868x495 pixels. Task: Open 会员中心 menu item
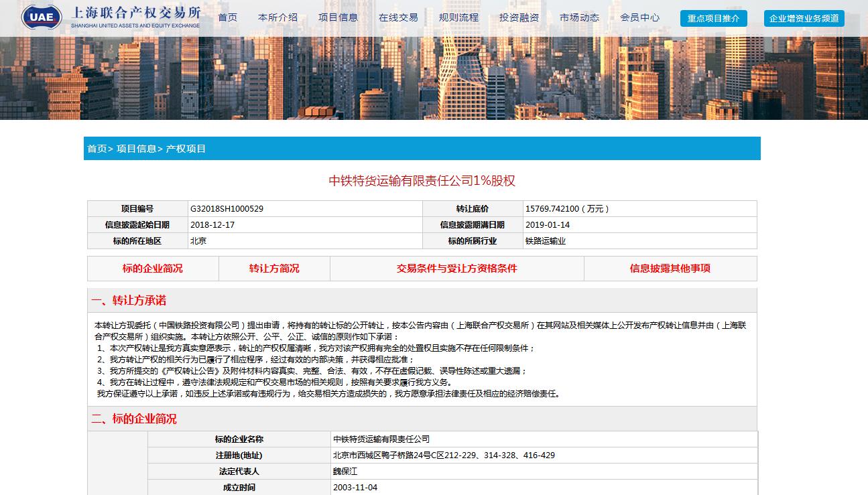(x=640, y=18)
